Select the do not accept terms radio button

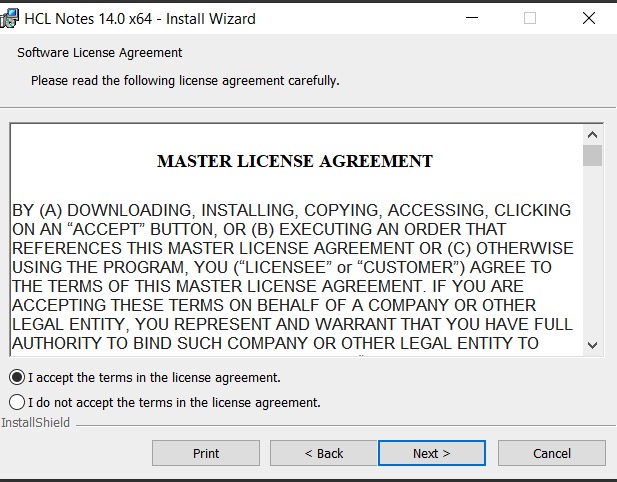pyautogui.click(x=17, y=403)
